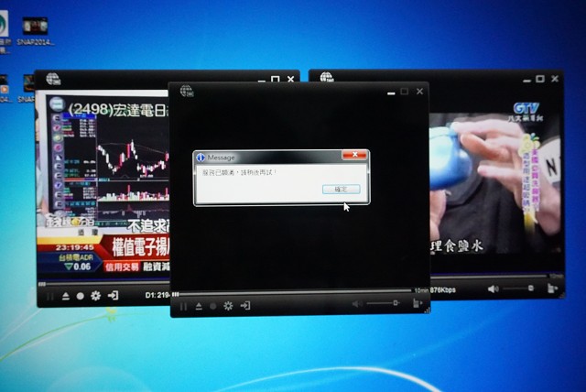The width and height of the screenshot is (586, 392).
Task: Maximize the middle player window
Action: click(405, 92)
